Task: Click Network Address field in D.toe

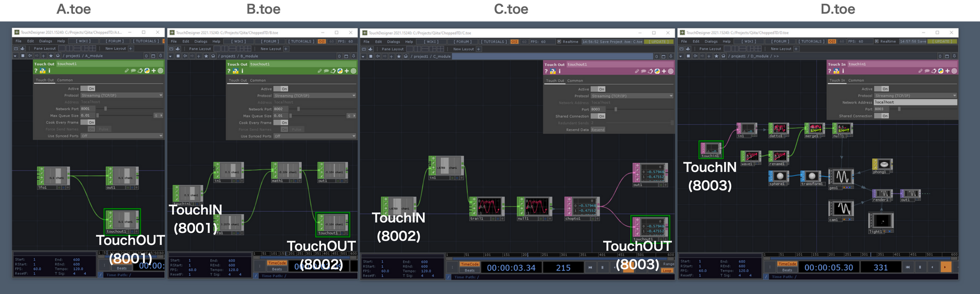Action: point(916,102)
